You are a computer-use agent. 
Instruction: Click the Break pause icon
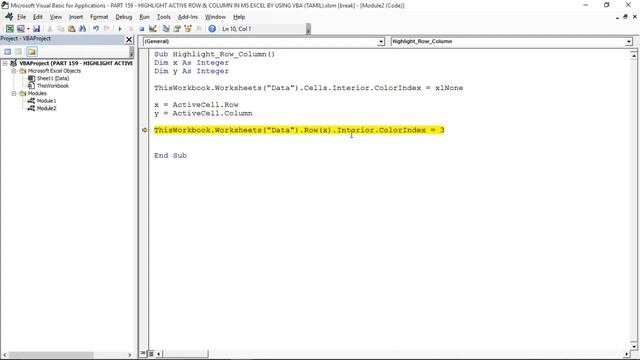coord(131,29)
